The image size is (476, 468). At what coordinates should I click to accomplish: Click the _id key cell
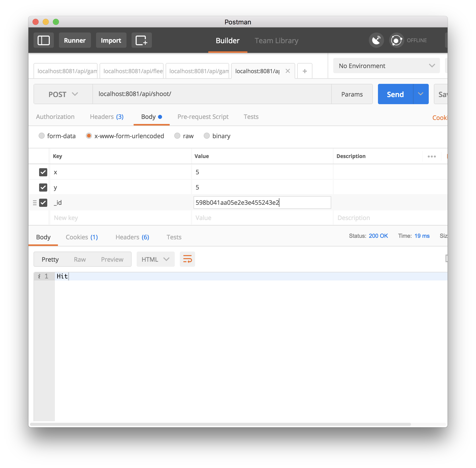coord(120,202)
